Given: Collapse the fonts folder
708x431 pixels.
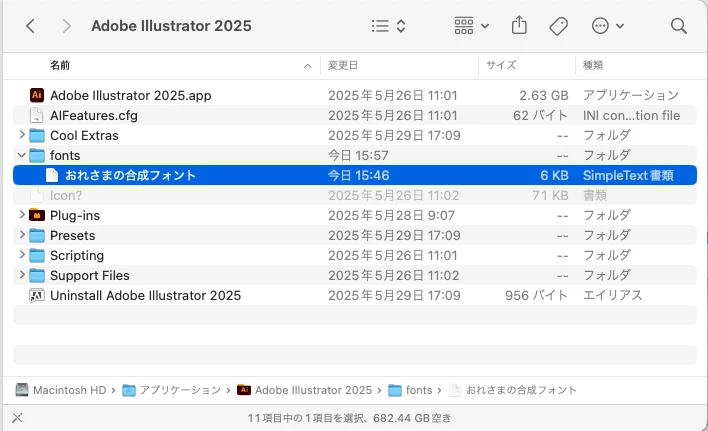Looking at the screenshot, I should tap(22, 155).
